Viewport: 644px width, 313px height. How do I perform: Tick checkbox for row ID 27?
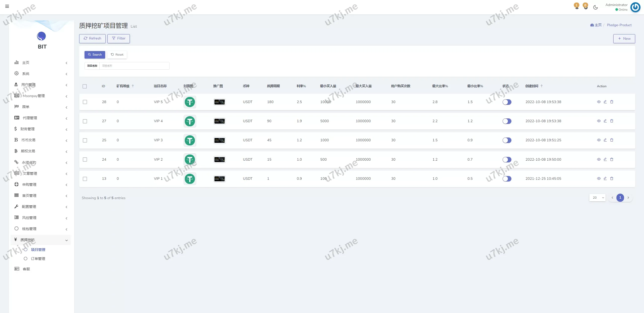click(85, 121)
